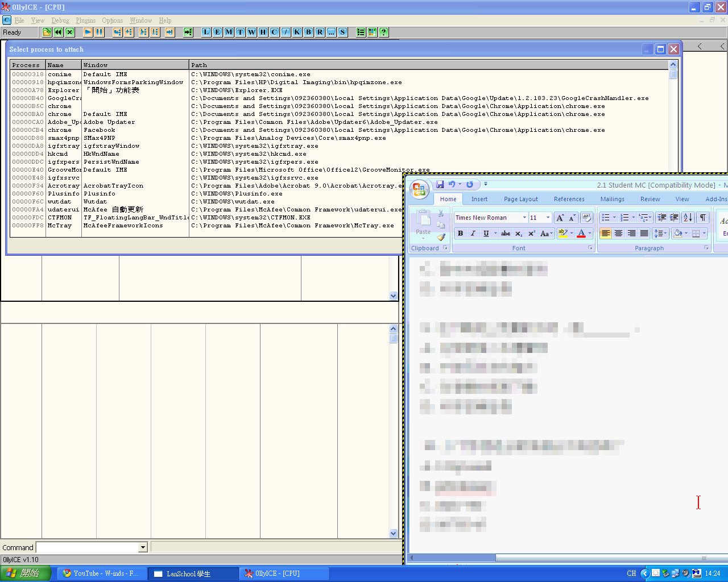Show patches with the slash icon
The image size is (728, 582).
tap(286, 32)
